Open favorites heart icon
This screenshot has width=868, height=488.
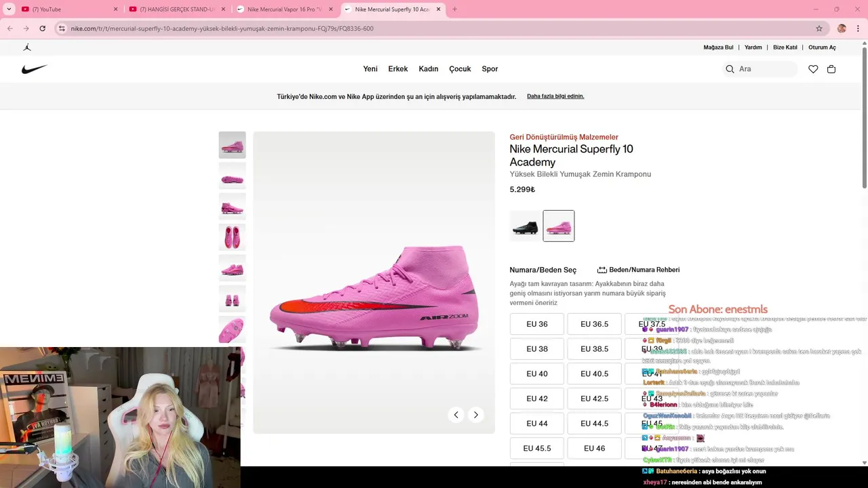tap(813, 69)
